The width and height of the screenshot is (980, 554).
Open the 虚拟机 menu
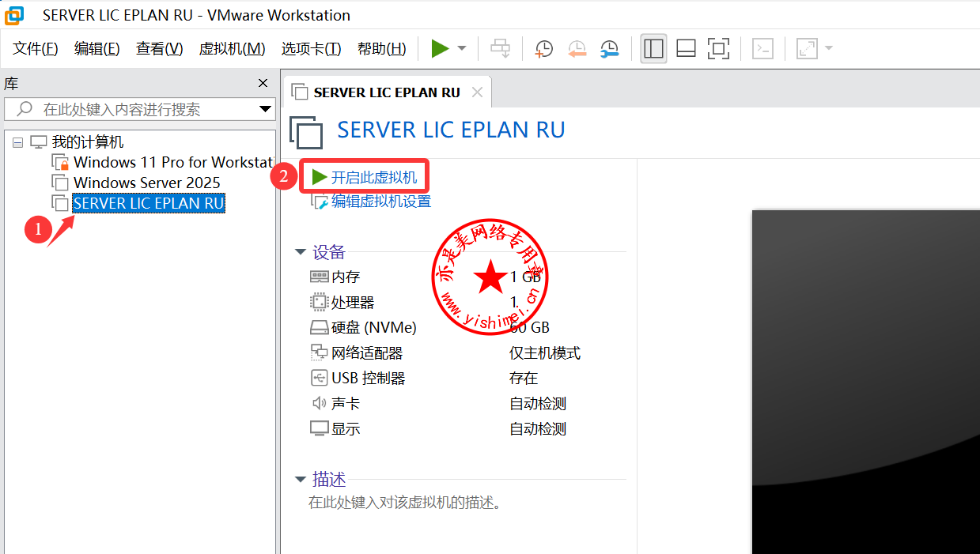(x=232, y=49)
